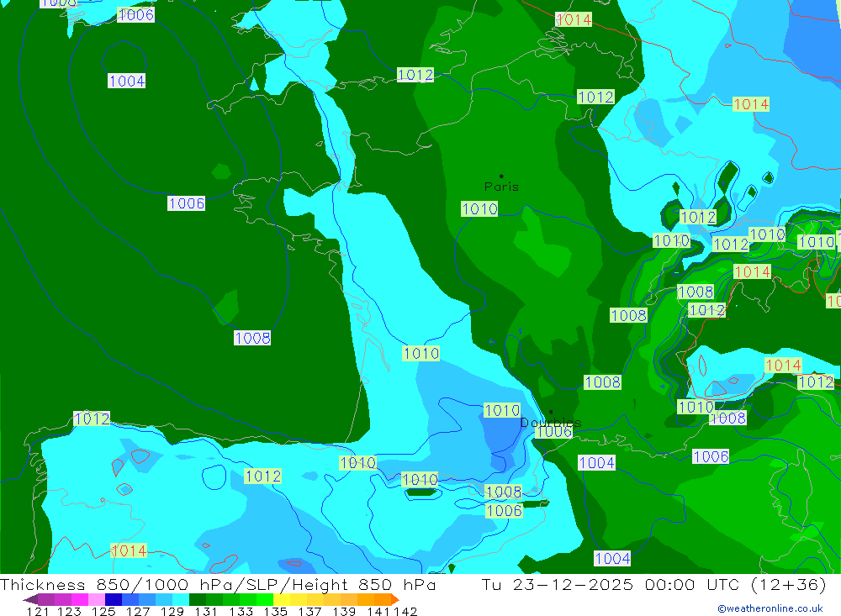Pick the darkest green legend swatch above 131

[198, 599]
